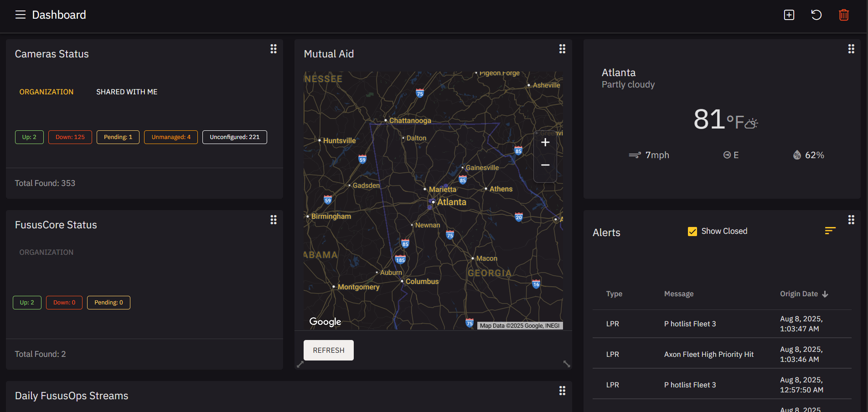Click the reset dashboard undo icon
Image resolution: width=868 pixels, height=412 pixels.
pyautogui.click(x=816, y=15)
